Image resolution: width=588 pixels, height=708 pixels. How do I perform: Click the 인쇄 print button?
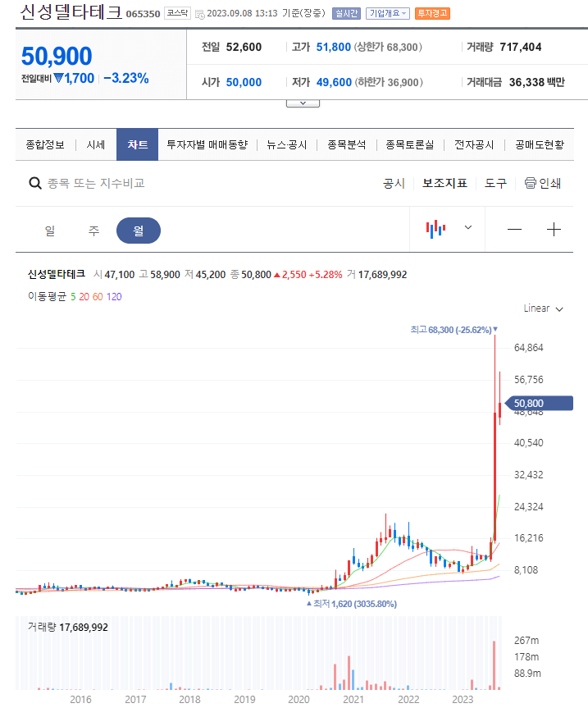coord(543,183)
